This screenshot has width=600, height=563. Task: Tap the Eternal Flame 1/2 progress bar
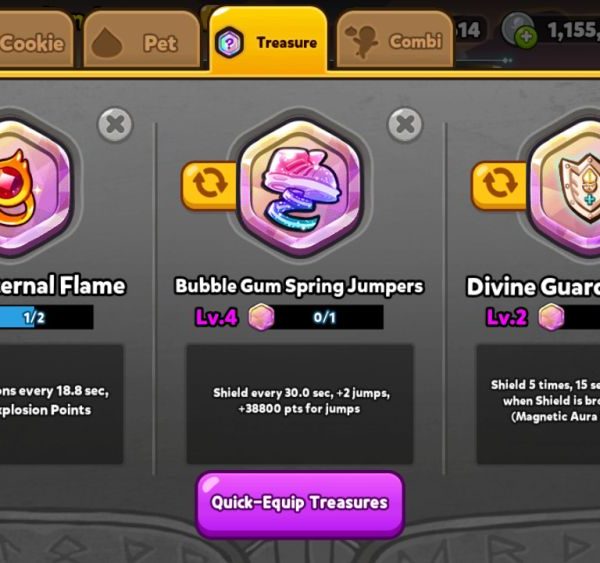pyautogui.click(x=46, y=317)
